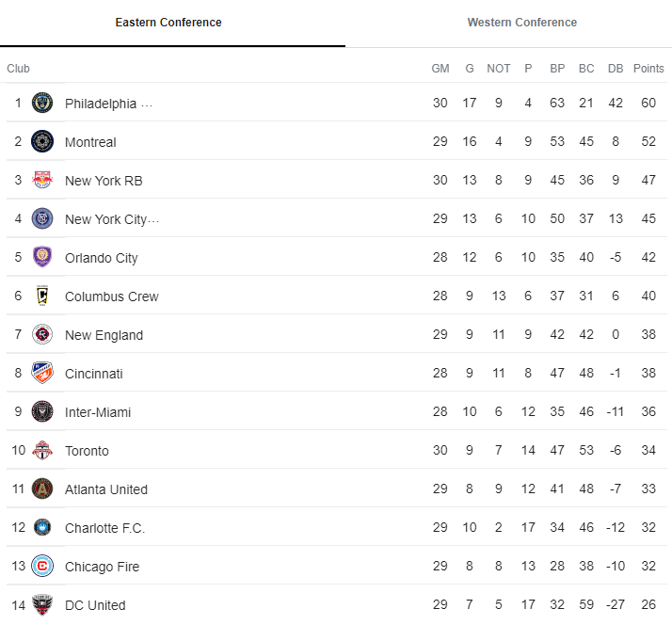The height and width of the screenshot is (625, 672).
Task: Click the Cincinnati club badge
Action: 42,373
